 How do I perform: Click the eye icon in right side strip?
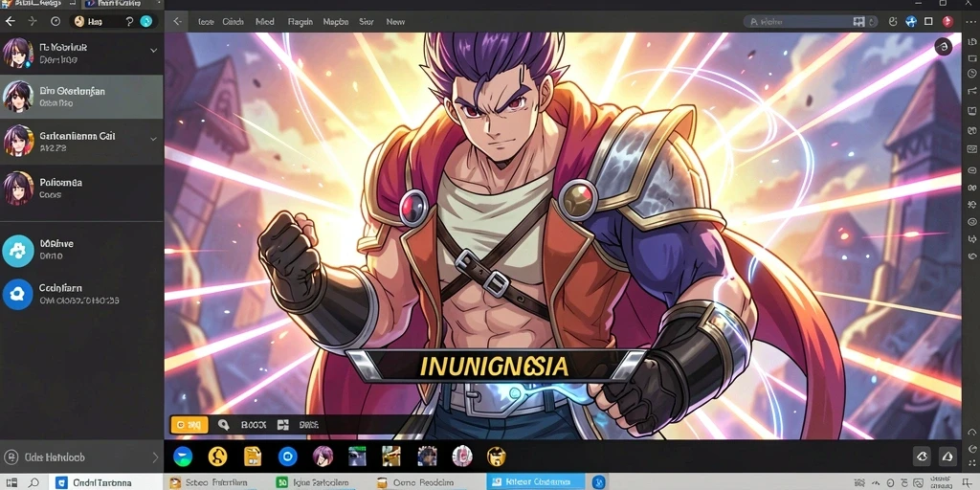[x=972, y=222]
